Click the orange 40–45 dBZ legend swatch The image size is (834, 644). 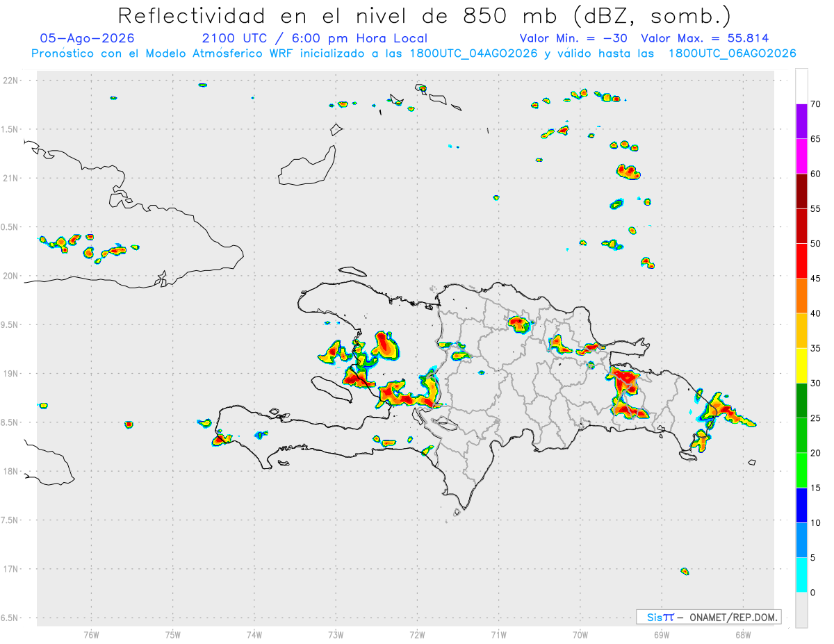coord(802,296)
